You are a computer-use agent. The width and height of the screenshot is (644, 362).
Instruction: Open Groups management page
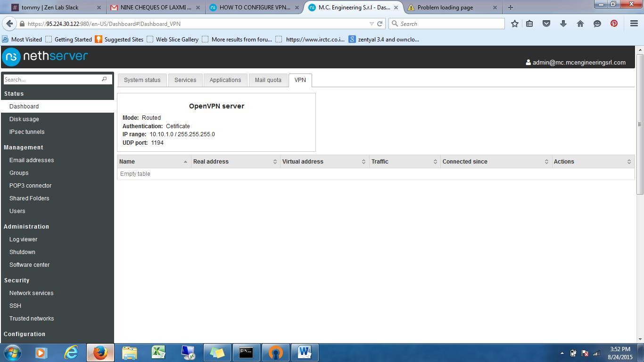pos(19,173)
